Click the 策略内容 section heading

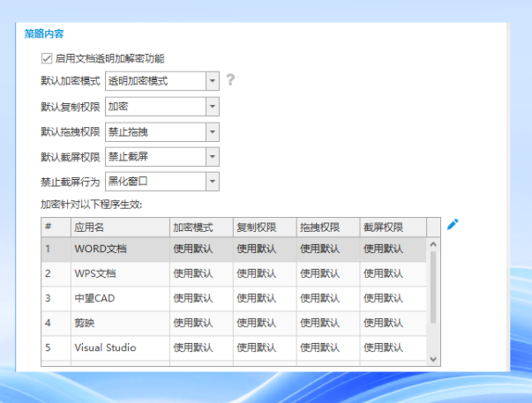point(44,34)
